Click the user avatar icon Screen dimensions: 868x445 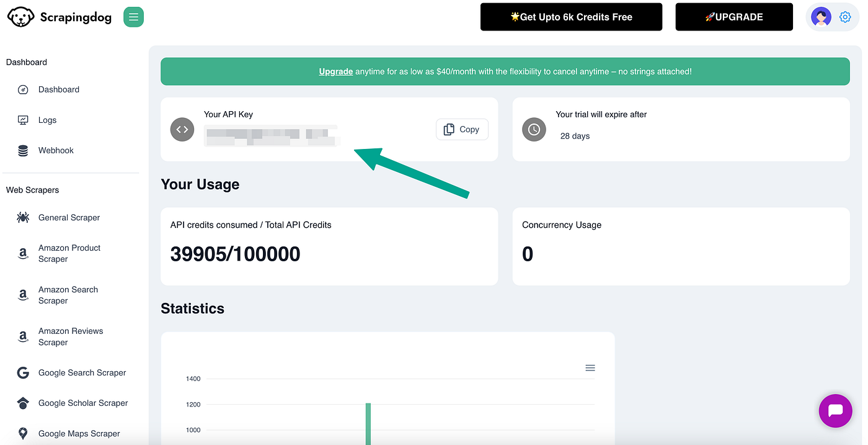821,17
